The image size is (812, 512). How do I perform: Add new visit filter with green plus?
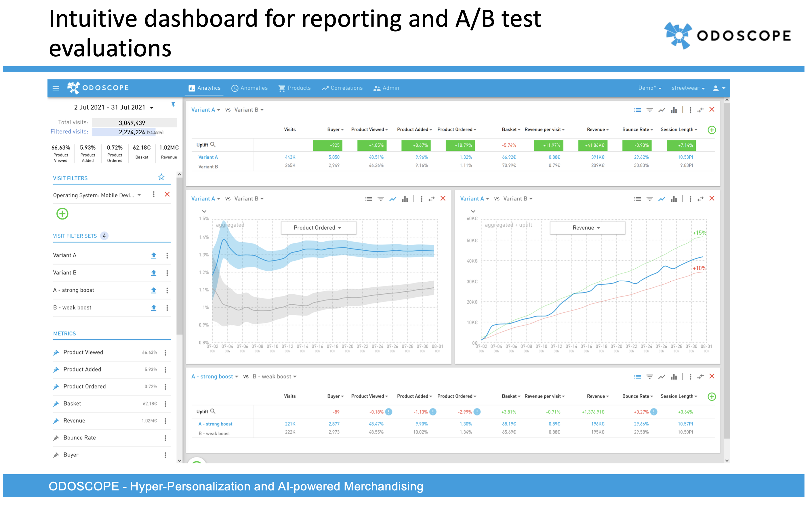click(x=62, y=214)
